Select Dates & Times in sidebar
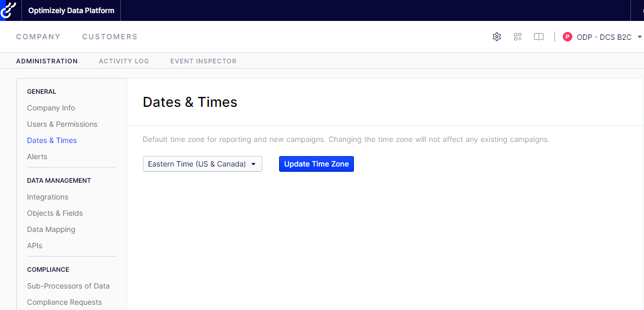This screenshot has width=644, height=310. 52,140
